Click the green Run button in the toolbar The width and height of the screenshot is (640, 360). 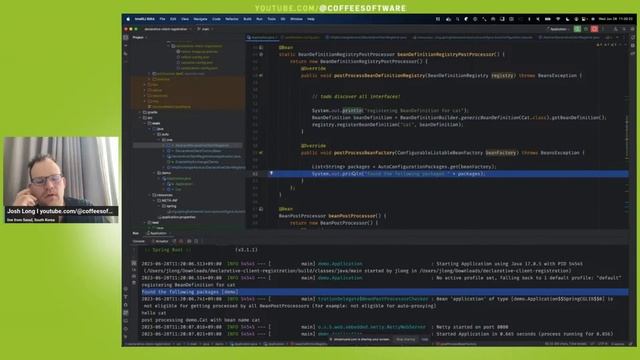(x=577, y=29)
